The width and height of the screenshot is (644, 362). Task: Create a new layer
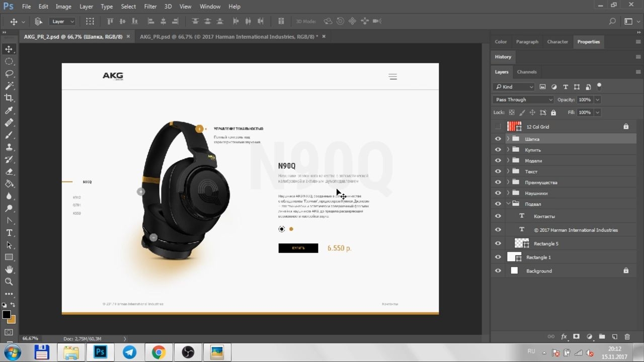[614, 336]
